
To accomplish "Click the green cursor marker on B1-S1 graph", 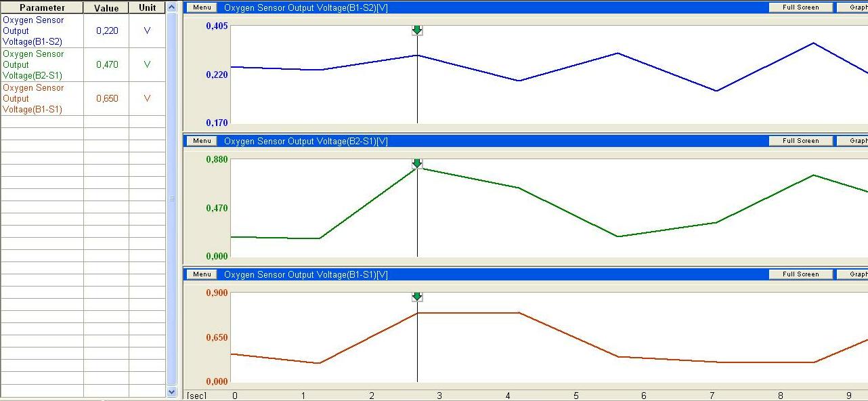I will [x=417, y=297].
